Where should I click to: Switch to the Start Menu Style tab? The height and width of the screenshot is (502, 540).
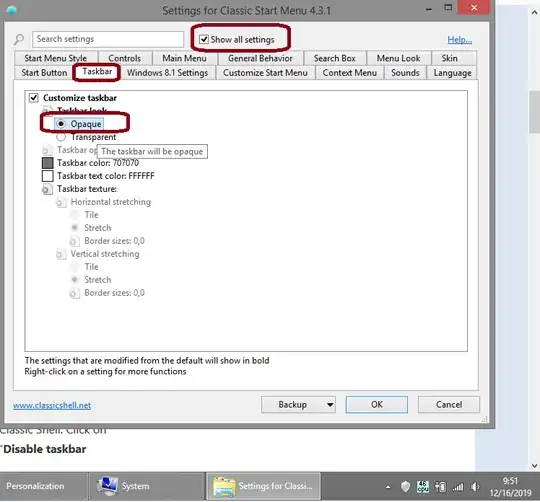[56, 58]
